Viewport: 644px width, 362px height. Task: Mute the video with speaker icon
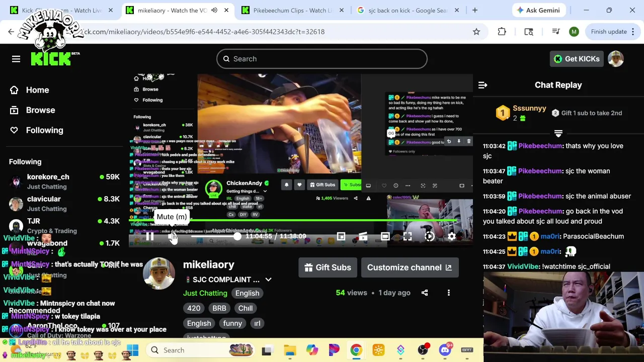(172, 236)
